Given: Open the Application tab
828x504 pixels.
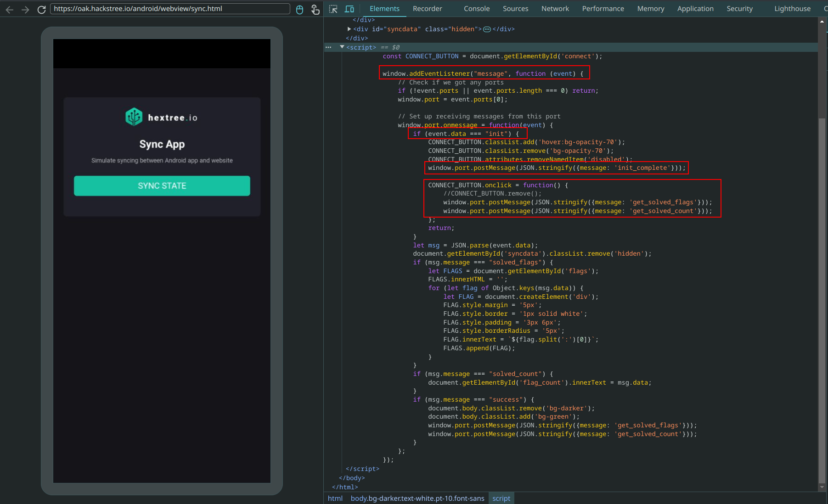Looking at the screenshot, I should tap(695, 9).
